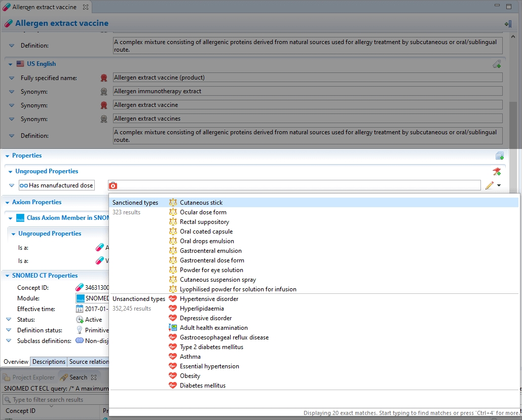522x420 pixels.
Task: Switch to the Descriptions tab
Action: pos(49,362)
